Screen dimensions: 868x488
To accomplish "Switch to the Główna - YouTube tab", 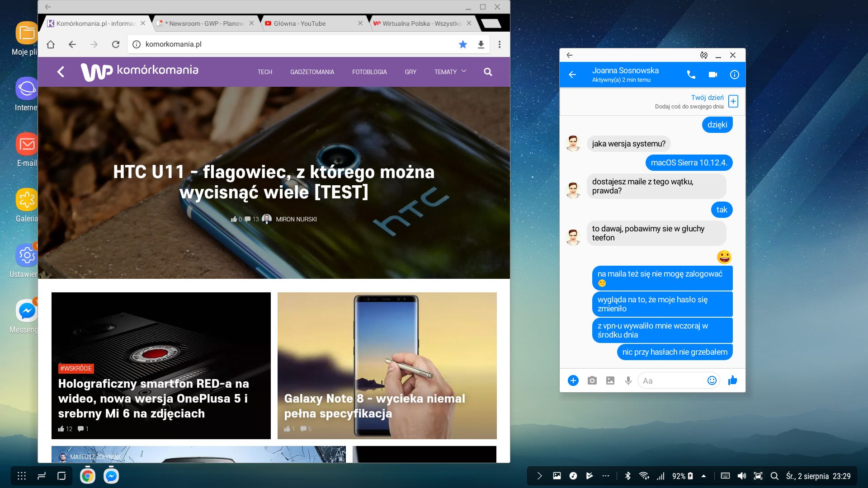I will coord(313,23).
